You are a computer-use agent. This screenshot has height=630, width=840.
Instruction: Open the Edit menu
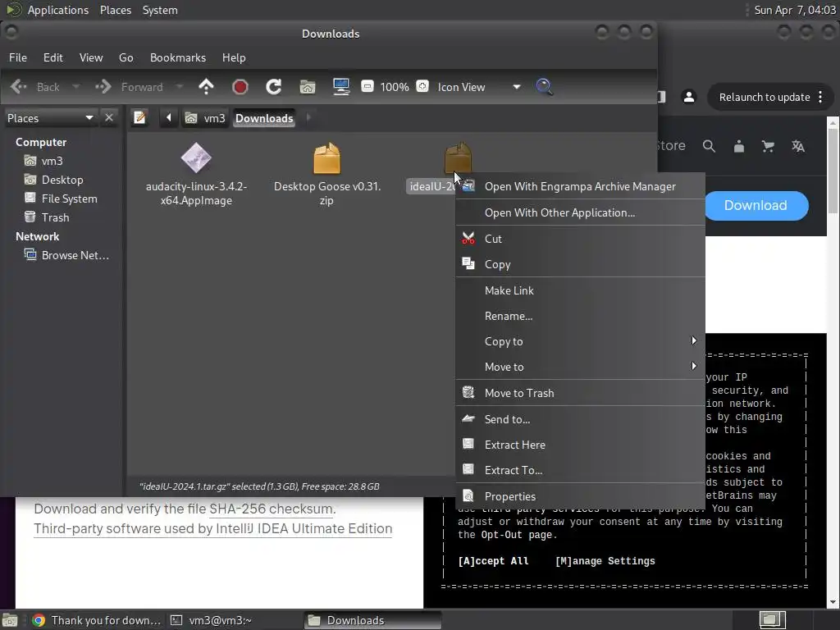click(x=53, y=57)
